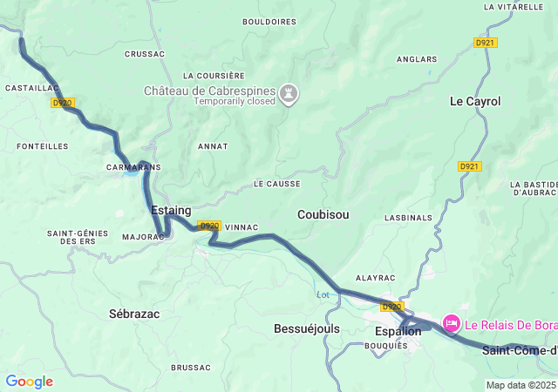Image resolution: width=558 pixels, height=392 pixels.
Task: Click the Château de Cabrespines castle icon
Action: 289,94
